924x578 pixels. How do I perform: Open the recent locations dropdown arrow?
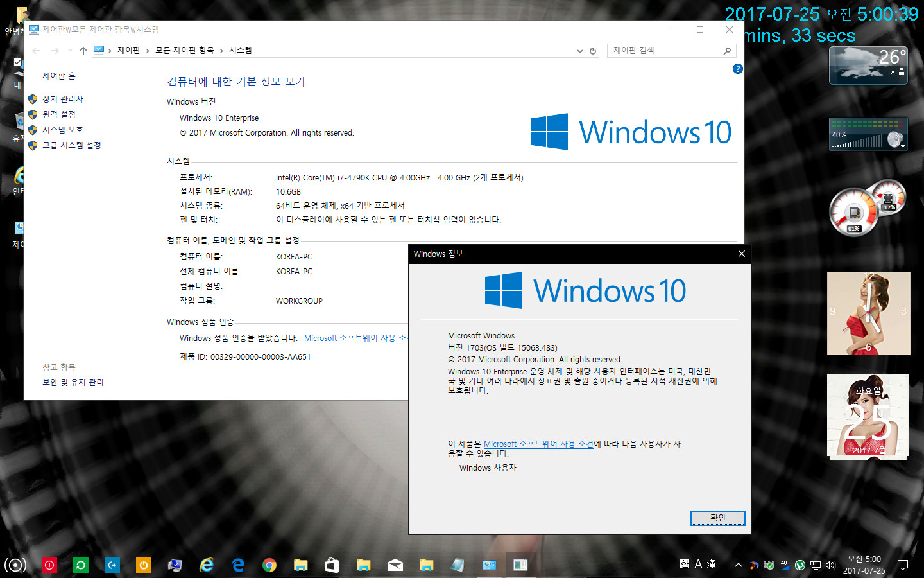70,51
